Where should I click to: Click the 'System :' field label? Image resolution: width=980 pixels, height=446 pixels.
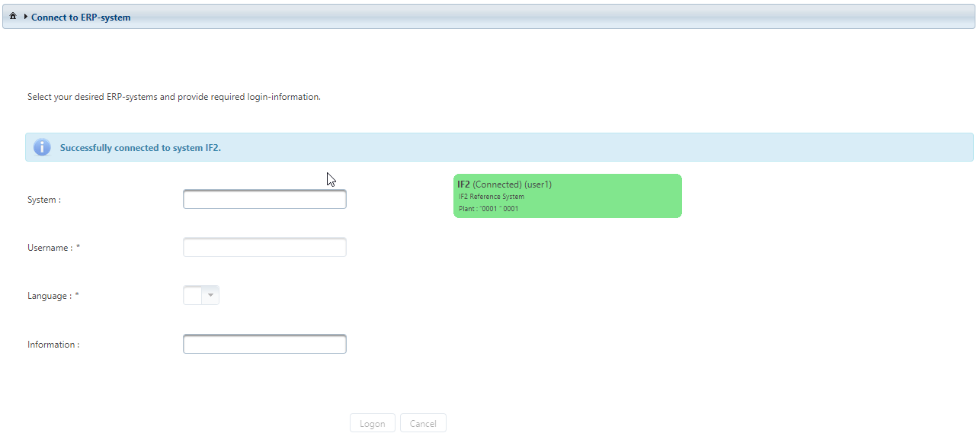tap(44, 200)
